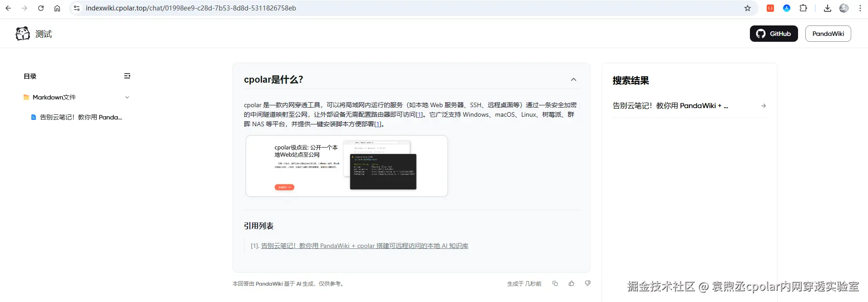
Task: Dislike the answer with thumbs-down icon
Action: (588, 283)
